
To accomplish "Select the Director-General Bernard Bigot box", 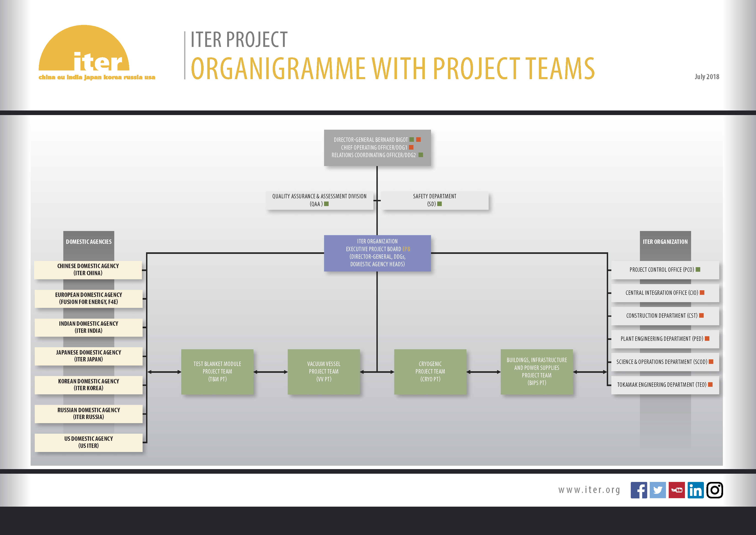I will point(377,148).
